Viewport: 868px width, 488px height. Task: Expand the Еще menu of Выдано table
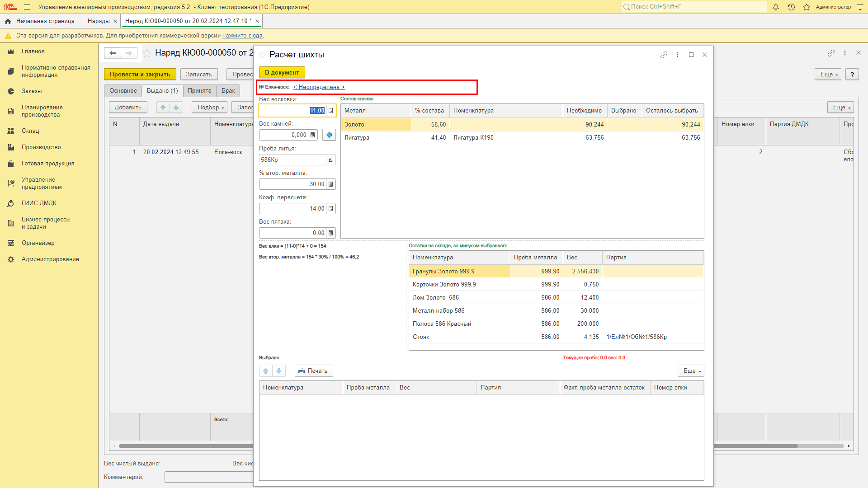(x=840, y=108)
